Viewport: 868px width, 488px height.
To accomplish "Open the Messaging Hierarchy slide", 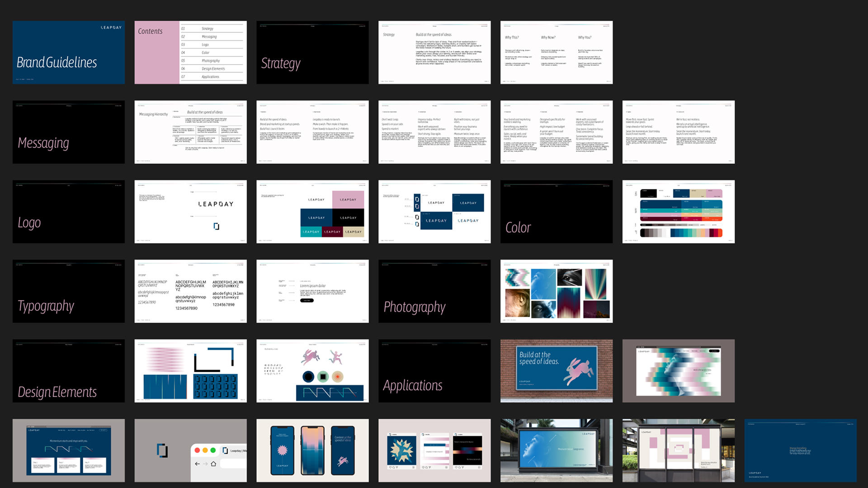I will (x=190, y=132).
